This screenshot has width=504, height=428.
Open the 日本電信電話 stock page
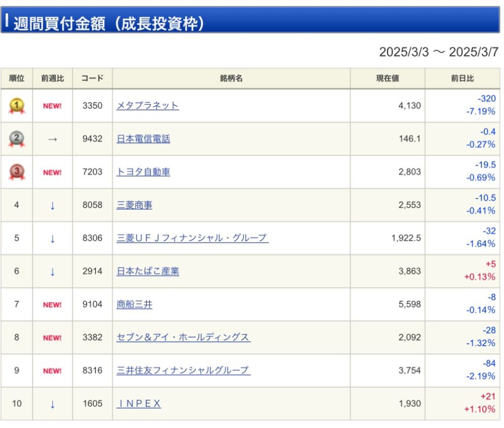(x=143, y=139)
